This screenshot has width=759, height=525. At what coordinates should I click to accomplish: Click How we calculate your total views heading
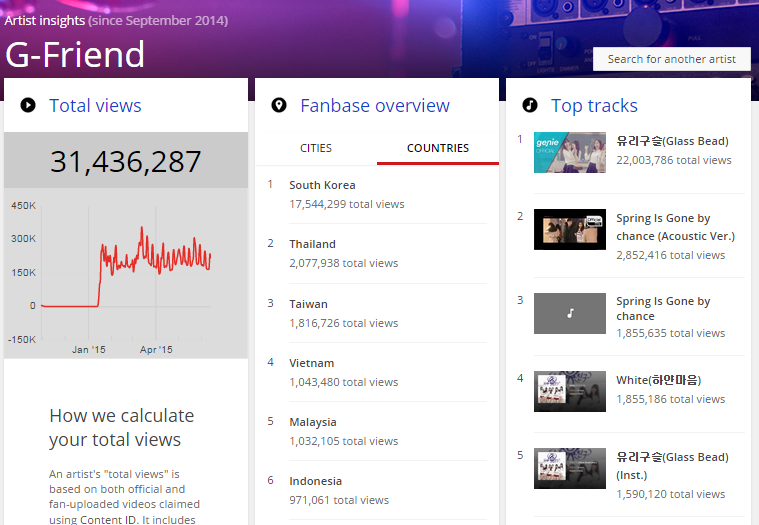click(121, 427)
